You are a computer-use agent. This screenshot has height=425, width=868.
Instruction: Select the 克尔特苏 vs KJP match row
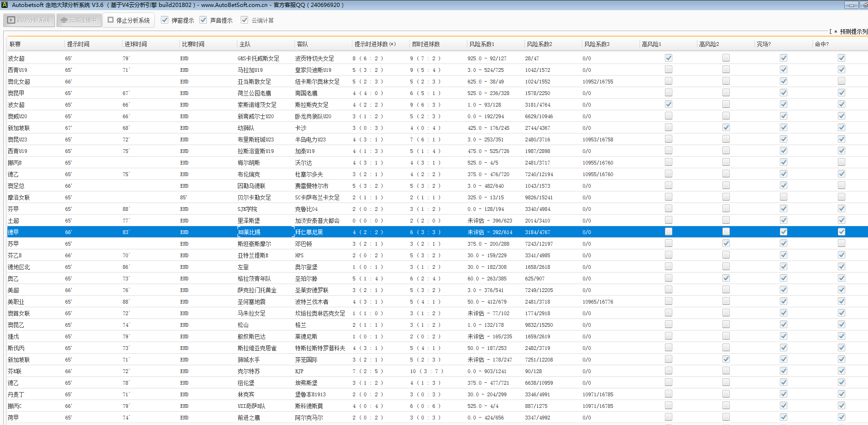(249, 371)
